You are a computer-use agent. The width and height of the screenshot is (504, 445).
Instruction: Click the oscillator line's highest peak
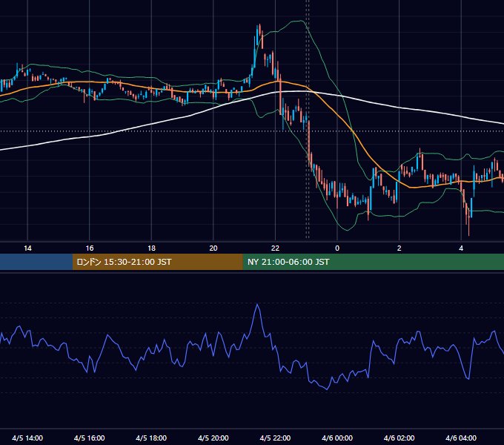click(257, 304)
